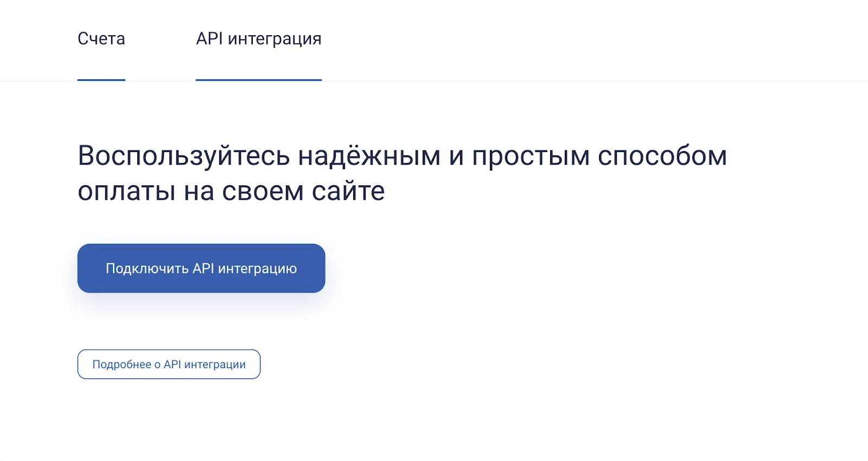This screenshot has height=461, width=868.
Task: Open Подробнее о API интеграции link
Action: (x=169, y=364)
